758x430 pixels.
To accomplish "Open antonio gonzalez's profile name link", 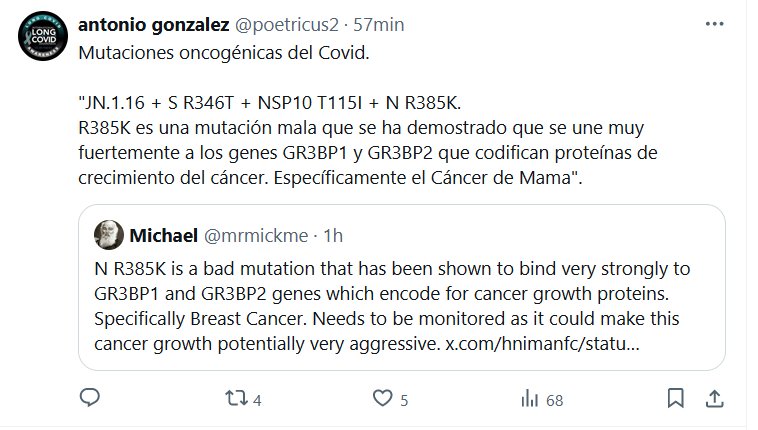I will click(x=160, y=24).
